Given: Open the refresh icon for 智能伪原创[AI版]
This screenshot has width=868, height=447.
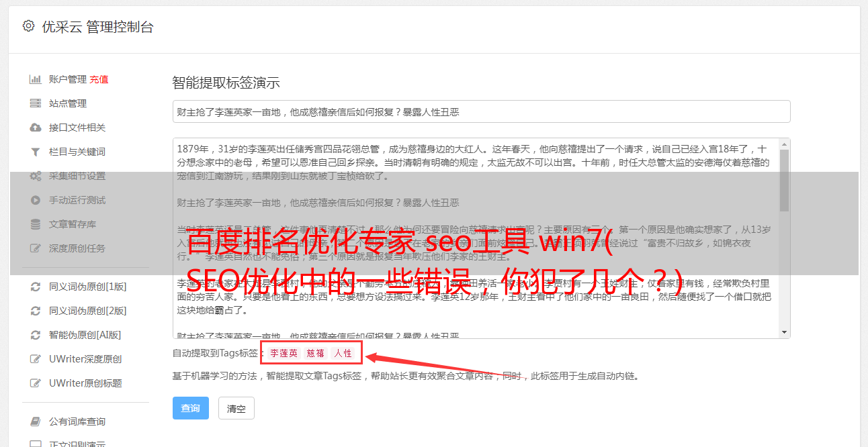Looking at the screenshot, I should (36, 335).
